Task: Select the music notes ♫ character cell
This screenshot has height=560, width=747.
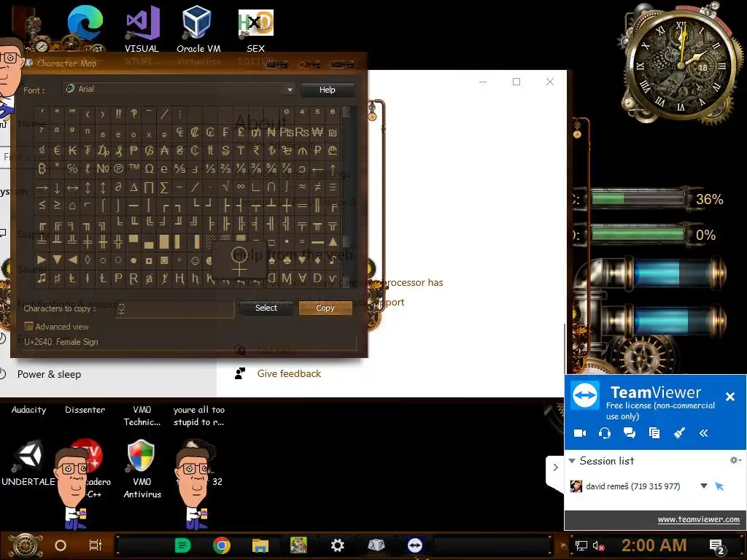Action: pos(42,278)
